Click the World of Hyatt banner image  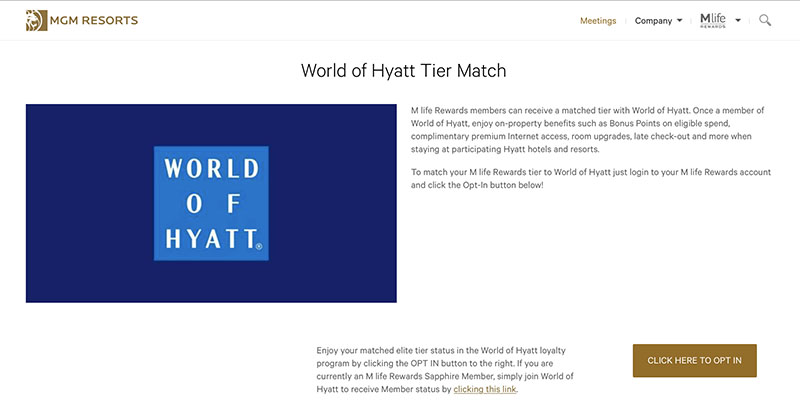tap(211, 203)
